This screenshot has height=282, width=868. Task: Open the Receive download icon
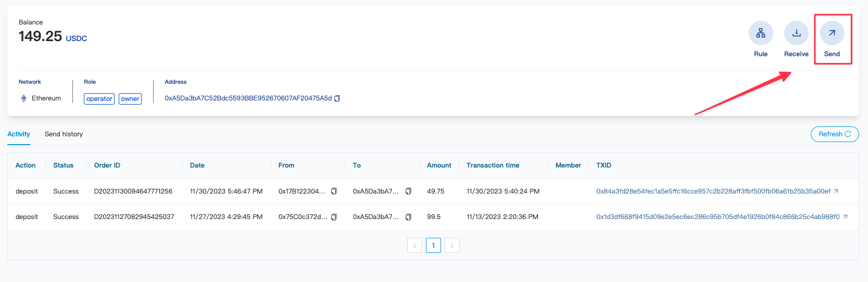tap(796, 33)
